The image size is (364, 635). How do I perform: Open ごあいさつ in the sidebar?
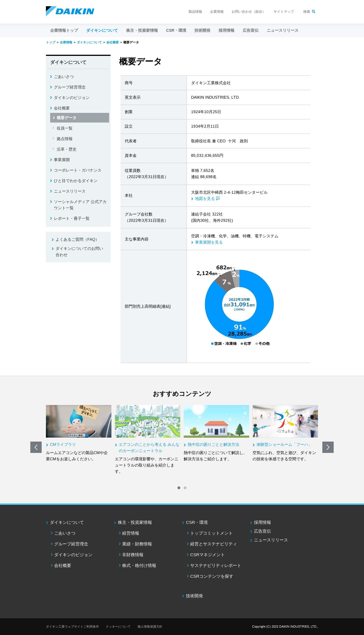pyautogui.click(x=64, y=77)
